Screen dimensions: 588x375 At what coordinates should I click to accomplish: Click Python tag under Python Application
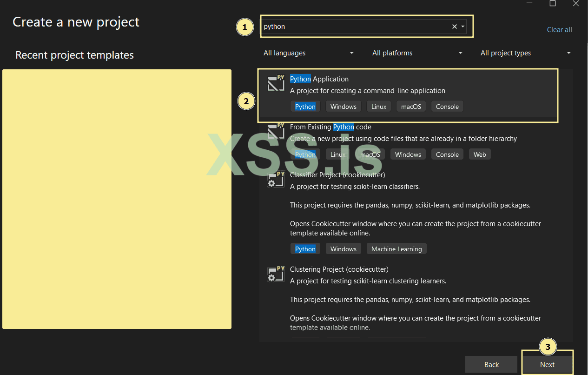[x=305, y=107]
